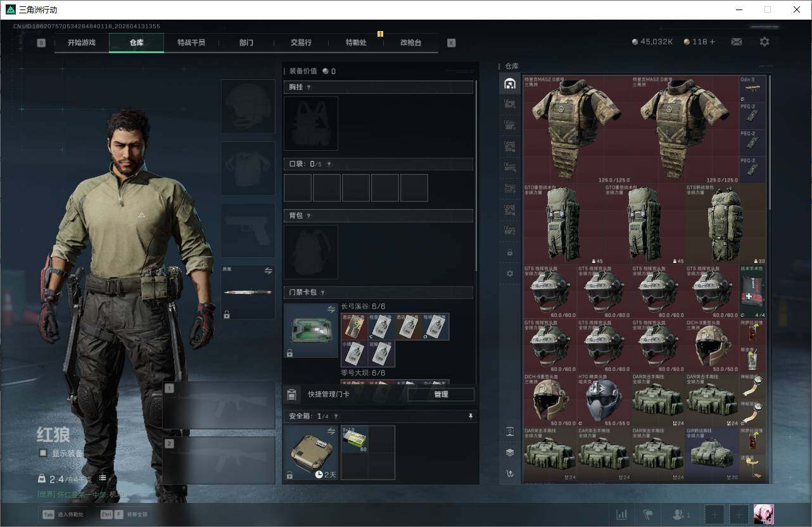Select empty primary weapon slot 2
This screenshot has height=527, width=812.
click(x=219, y=460)
